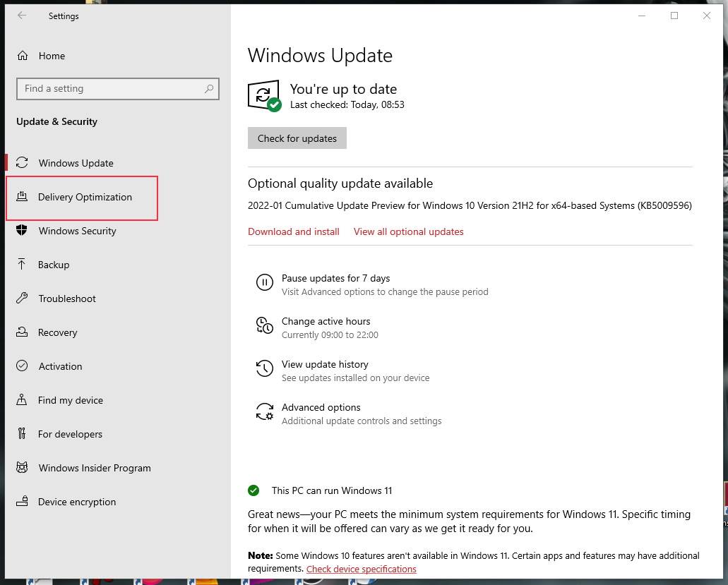This screenshot has height=585, width=728.
Task: Select Recovery in the sidebar
Action: point(57,333)
